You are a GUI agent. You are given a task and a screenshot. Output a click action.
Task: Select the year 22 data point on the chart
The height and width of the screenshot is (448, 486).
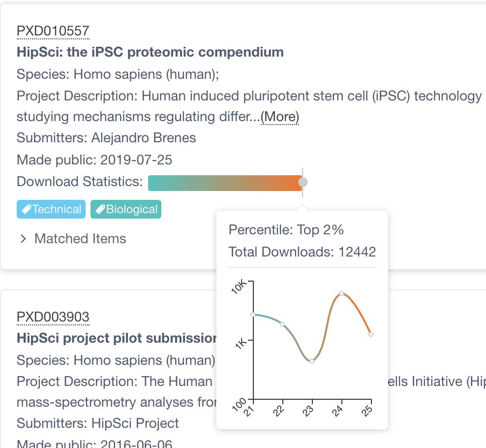[x=282, y=324]
